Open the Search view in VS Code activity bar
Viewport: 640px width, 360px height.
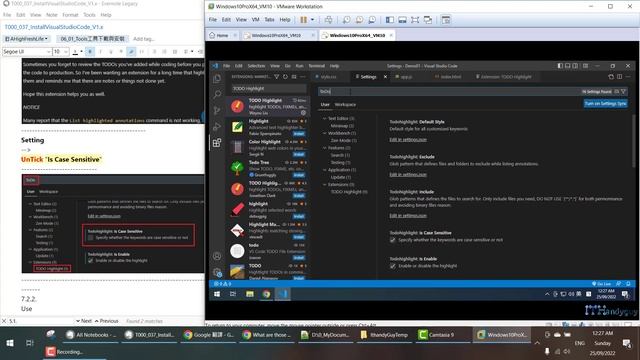(x=217, y=94)
